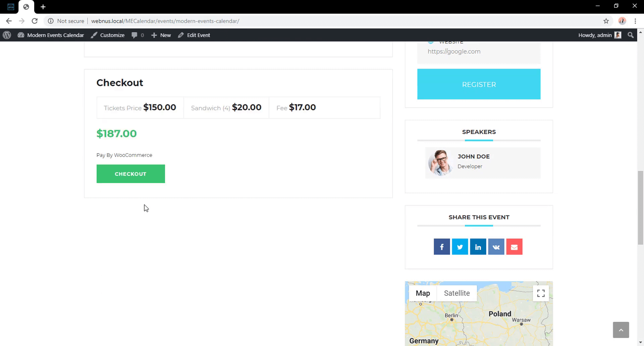Click the browser address bar URL
Screen dimensions: 644x346
coord(165,21)
